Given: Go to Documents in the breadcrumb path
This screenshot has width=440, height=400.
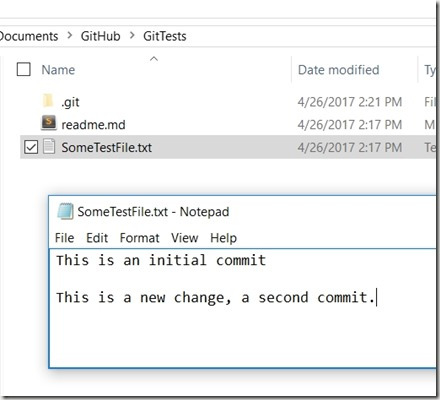Looking at the screenshot, I should 29,36.
